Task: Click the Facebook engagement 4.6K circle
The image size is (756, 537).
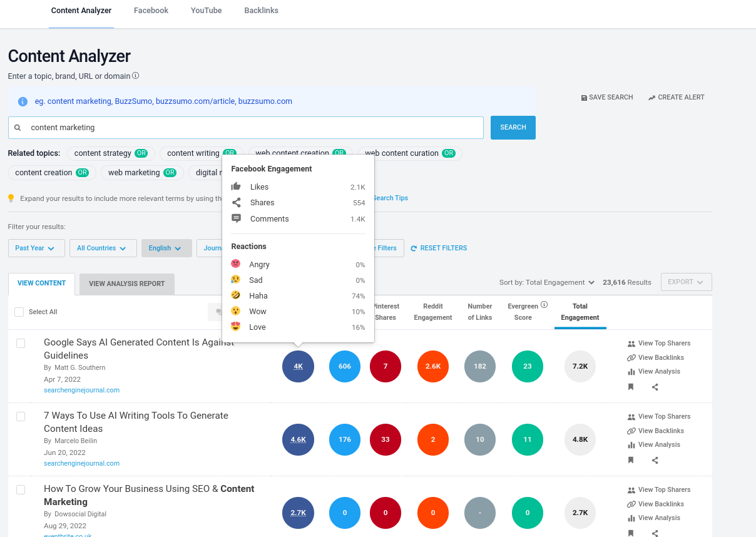Action: [298, 439]
